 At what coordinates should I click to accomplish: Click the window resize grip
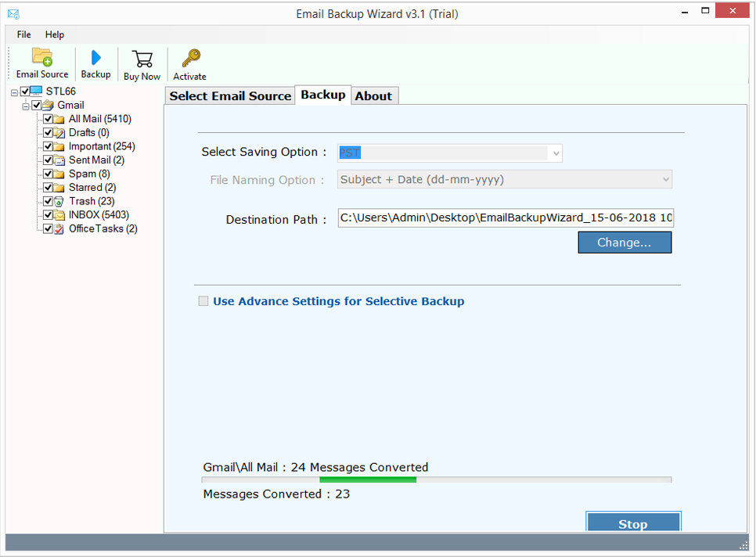(743, 545)
